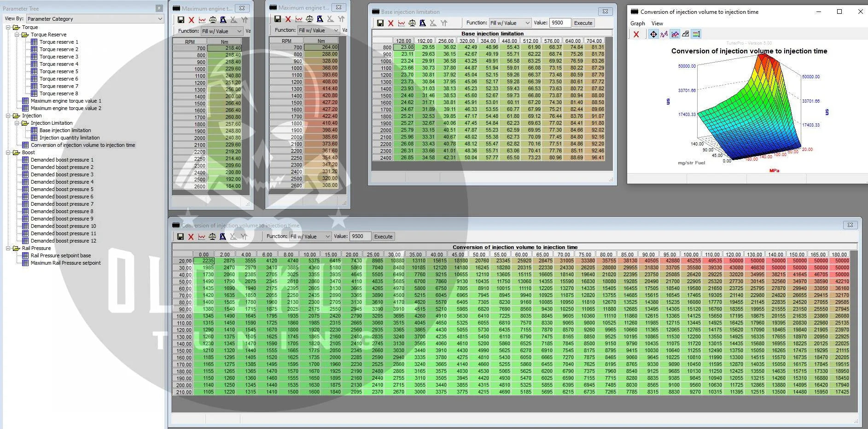Toggle rotate/move mode in 3D graph toolbar

[x=653, y=34]
